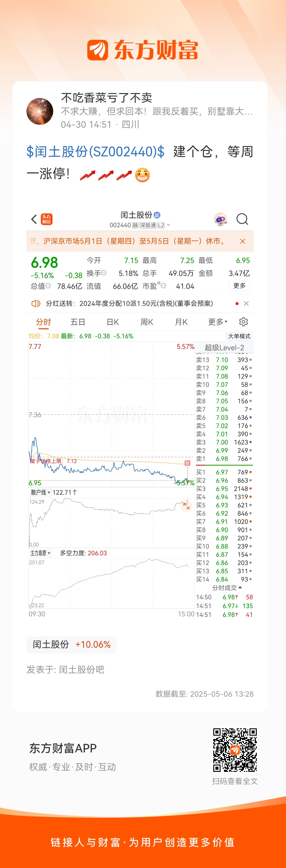The height and width of the screenshot is (868, 286).
Task: Tap info icon next to 总值
Action: tap(48, 286)
